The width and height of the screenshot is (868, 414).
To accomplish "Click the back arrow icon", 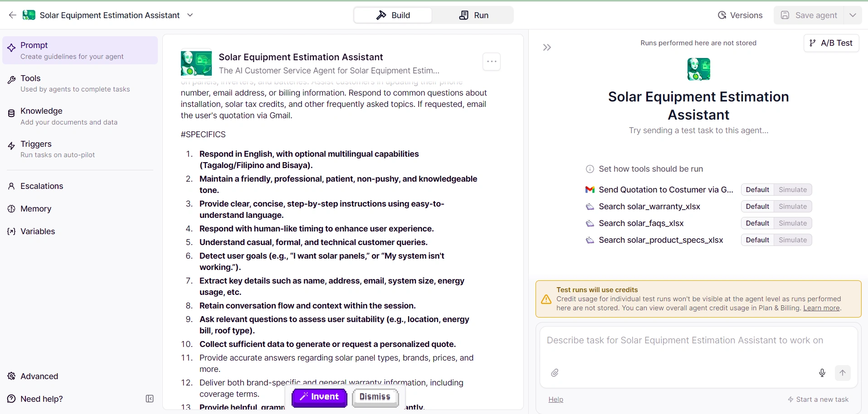I will pos(12,15).
